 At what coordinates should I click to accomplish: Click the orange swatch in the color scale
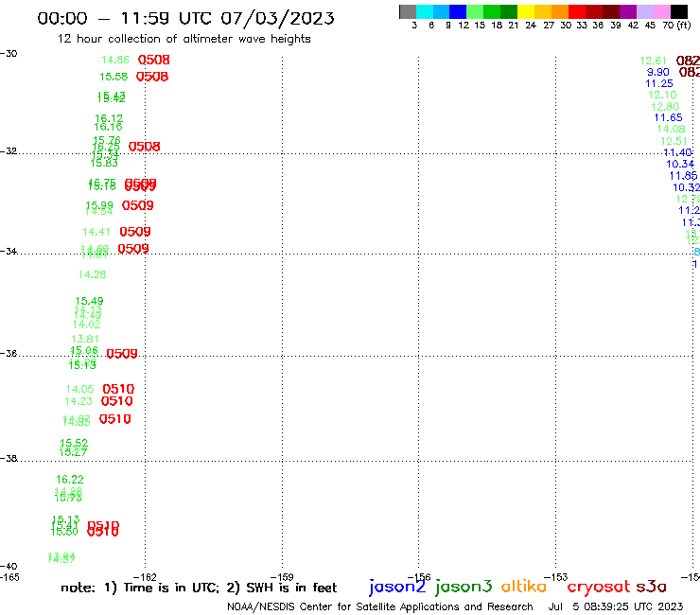560,11
